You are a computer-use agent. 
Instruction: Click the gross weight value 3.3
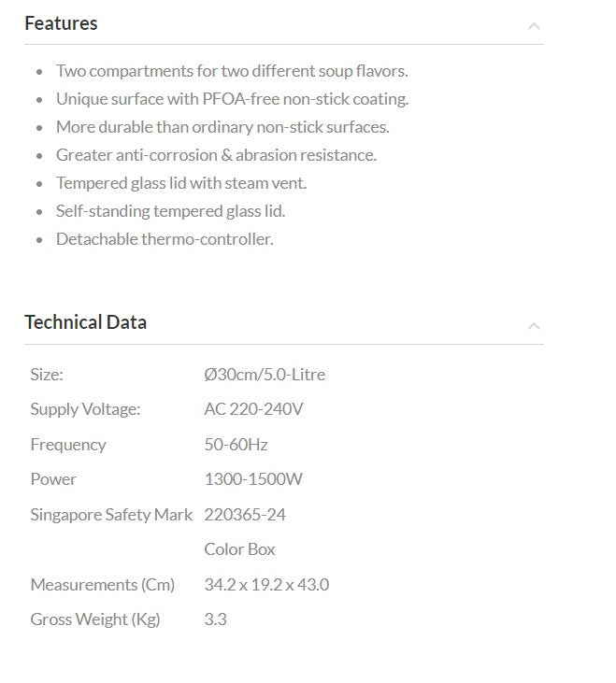[x=215, y=619]
